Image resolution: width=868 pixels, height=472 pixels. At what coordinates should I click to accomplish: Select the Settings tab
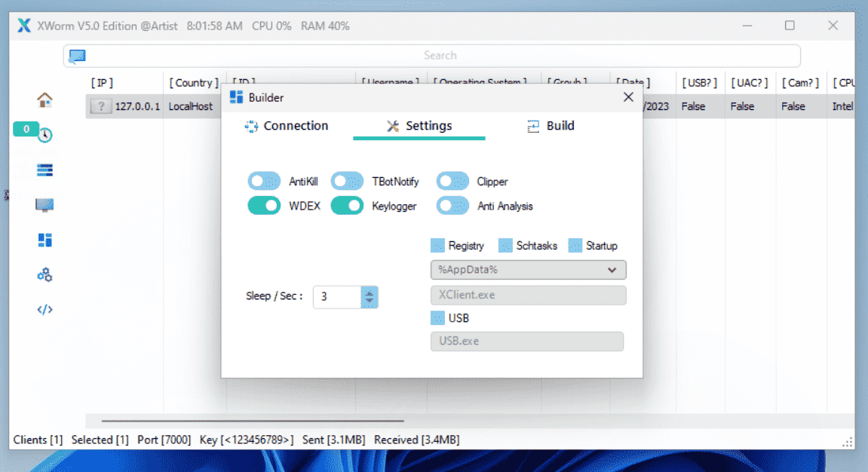(419, 126)
